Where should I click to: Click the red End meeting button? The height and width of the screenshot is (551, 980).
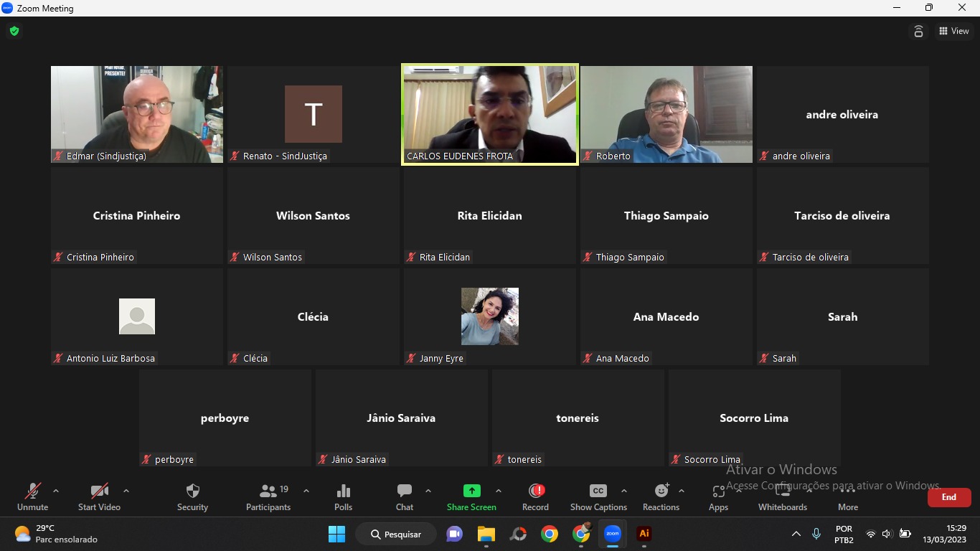948,497
